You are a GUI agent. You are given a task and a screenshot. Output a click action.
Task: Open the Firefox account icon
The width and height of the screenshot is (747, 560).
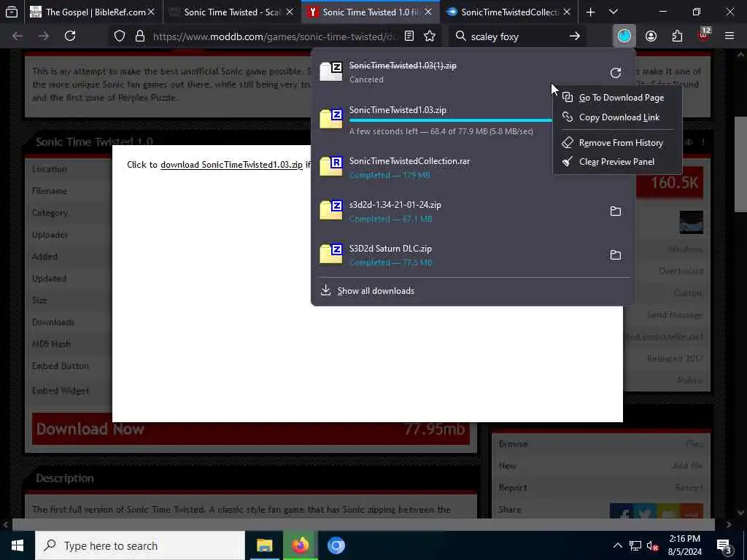point(651,36)
